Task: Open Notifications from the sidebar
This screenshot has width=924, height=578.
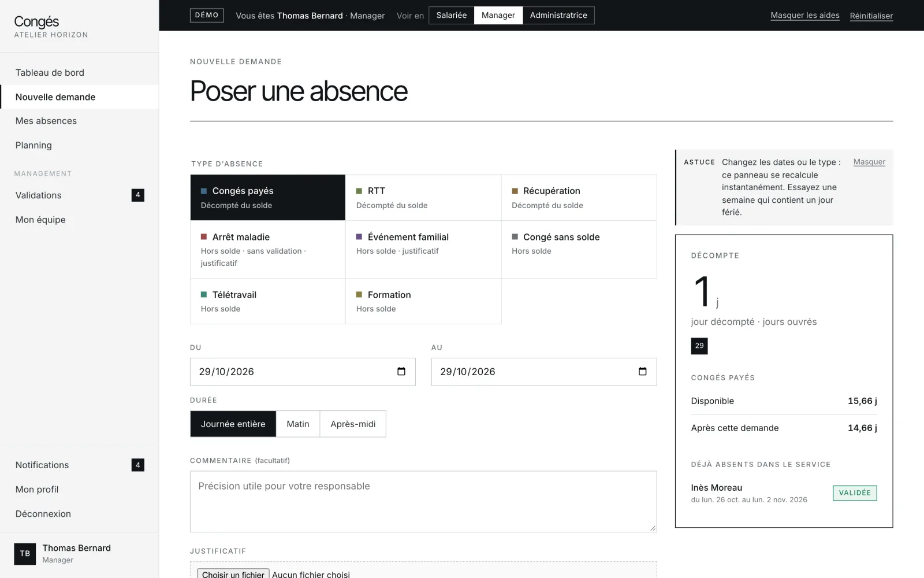Action: 79,465
